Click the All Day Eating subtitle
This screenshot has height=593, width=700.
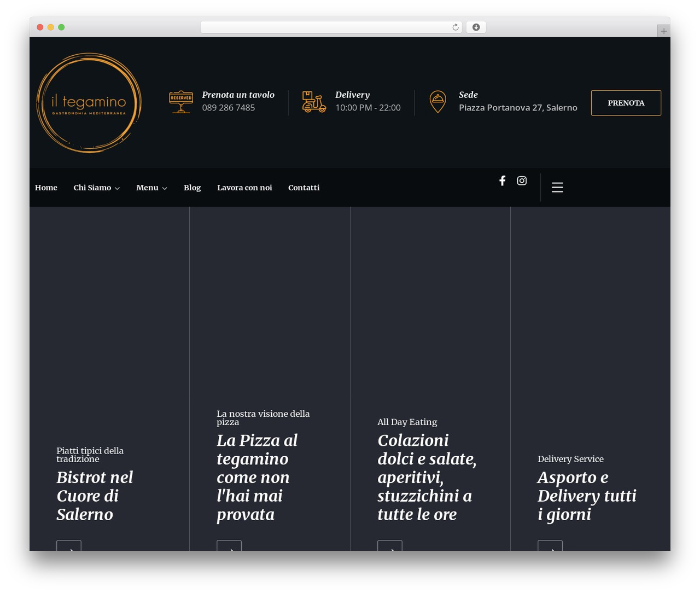407,422
